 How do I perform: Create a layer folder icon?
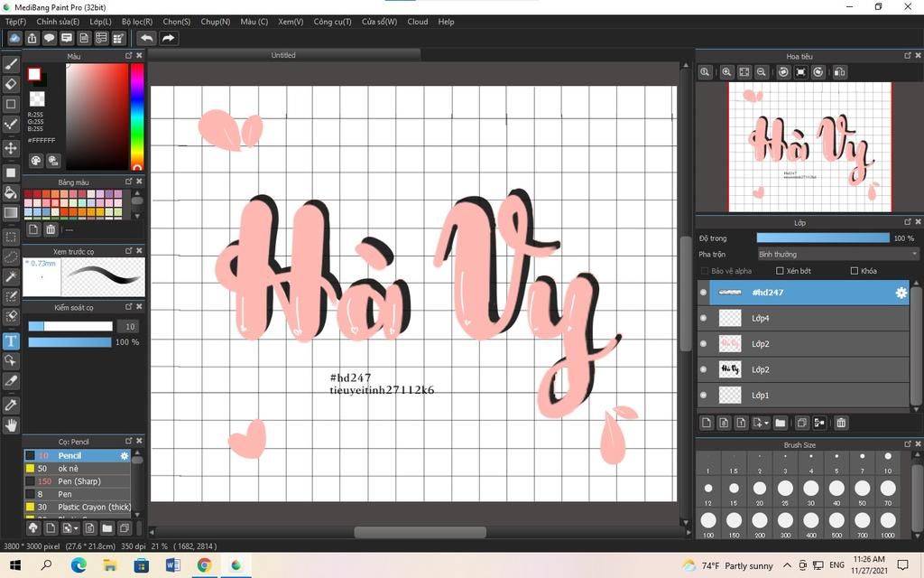781,423
